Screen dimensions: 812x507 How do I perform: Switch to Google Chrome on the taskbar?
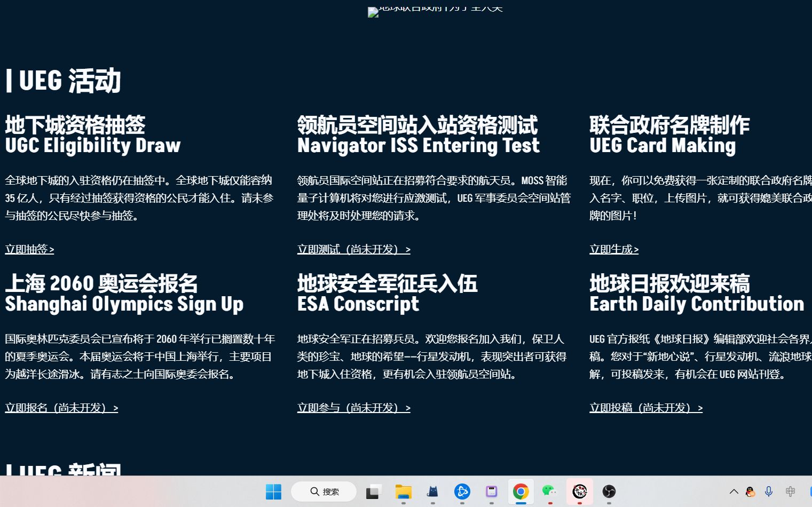click(521, 492)
